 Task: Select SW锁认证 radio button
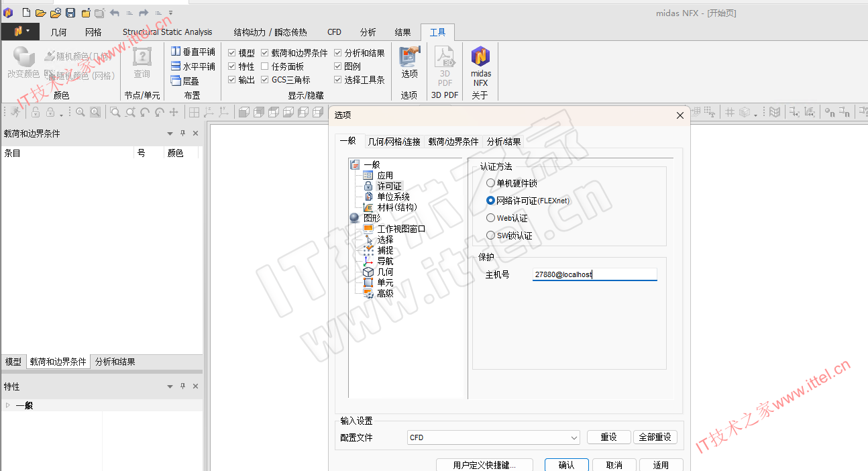coord(491,235)
